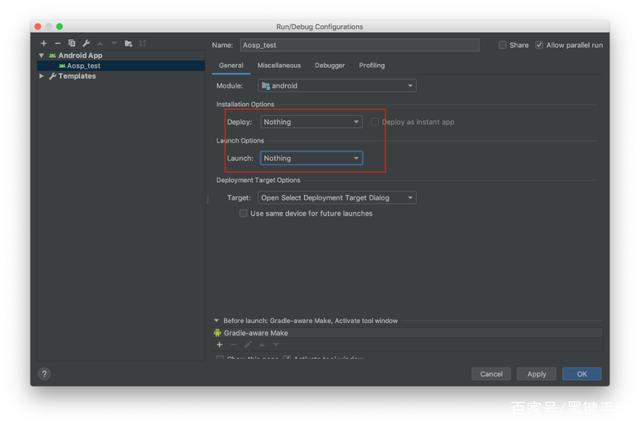Toggle the Share checkbox
Screen dimensions: 640x426
502,45
